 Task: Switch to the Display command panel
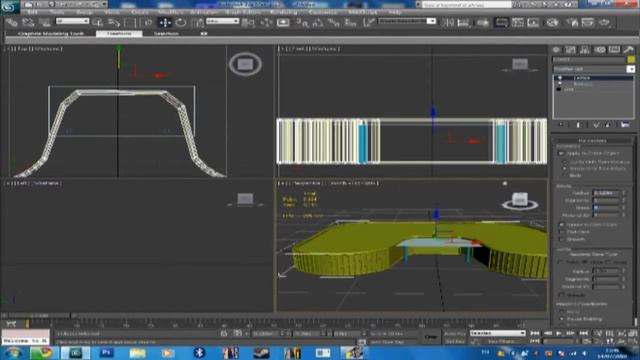[x=614, y=50]
